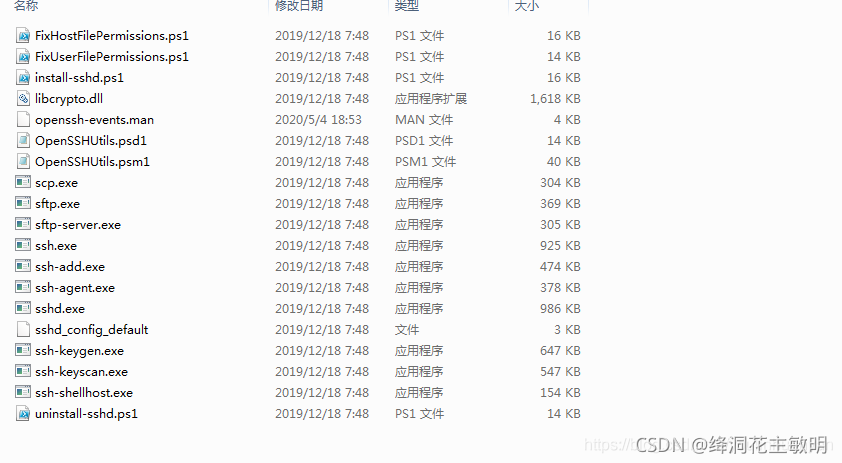Sort by the 类型 column header

(x=407, y=6)
